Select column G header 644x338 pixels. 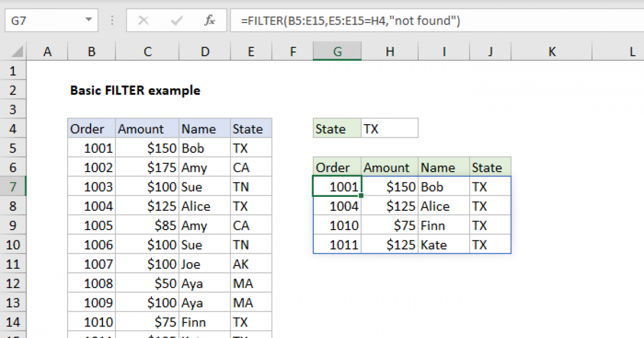click(337, 52)
